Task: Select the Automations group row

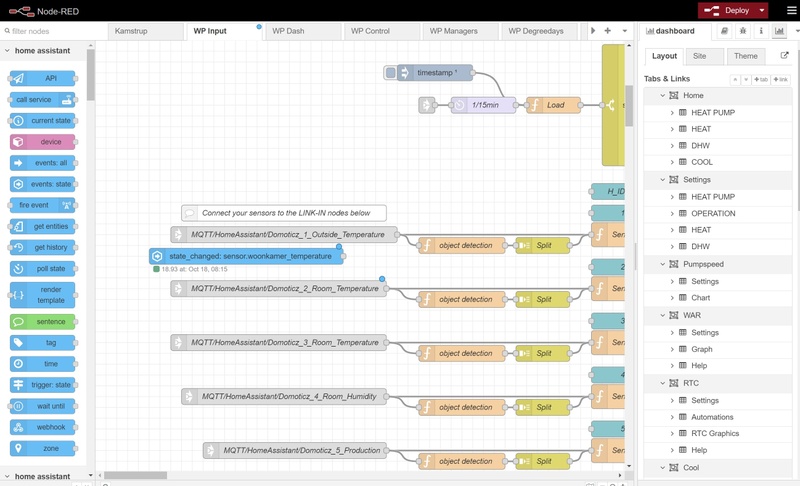Action: [718, 417]
